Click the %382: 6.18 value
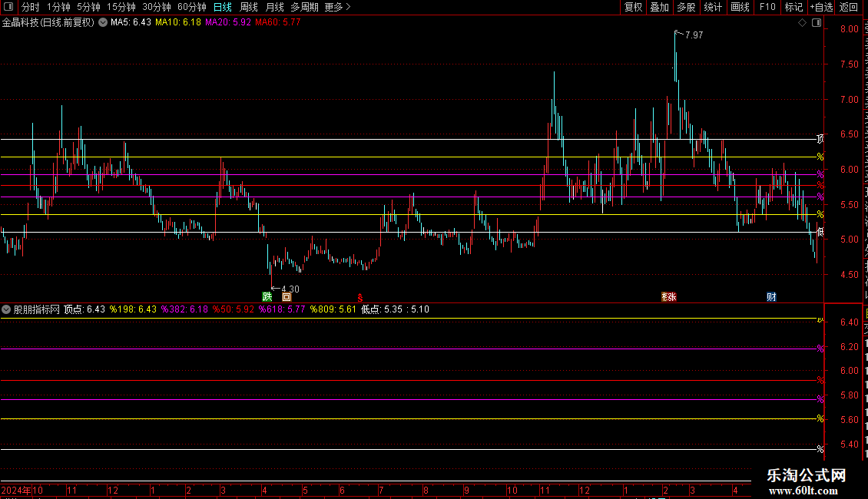The width and height of the screenshot is (868, 499). coord(185,309)
